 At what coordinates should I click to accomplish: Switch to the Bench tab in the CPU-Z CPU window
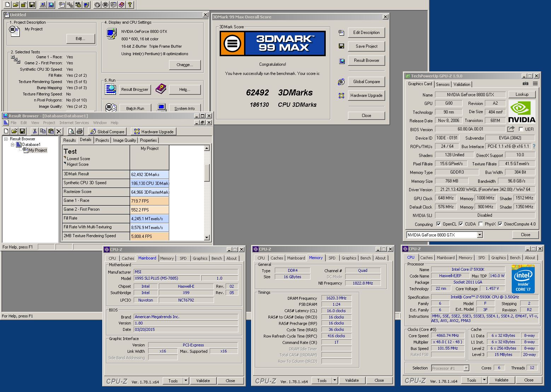(515, 258)
